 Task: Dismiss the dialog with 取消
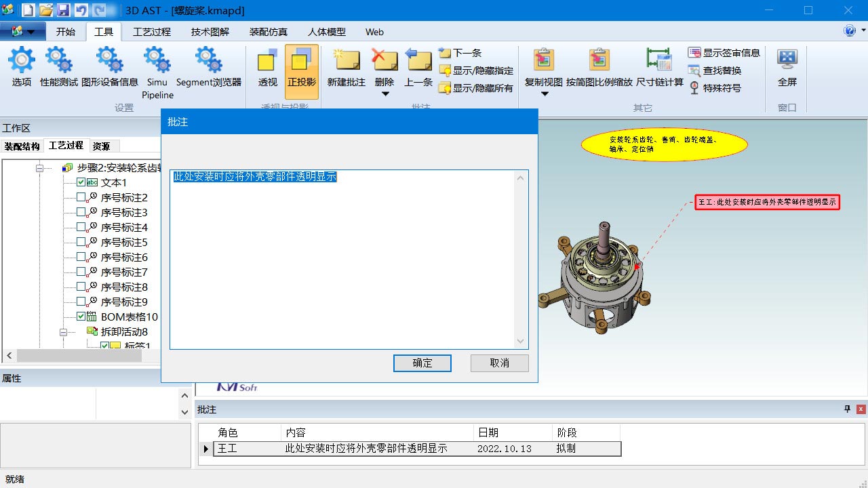click(x=499, y=363)
